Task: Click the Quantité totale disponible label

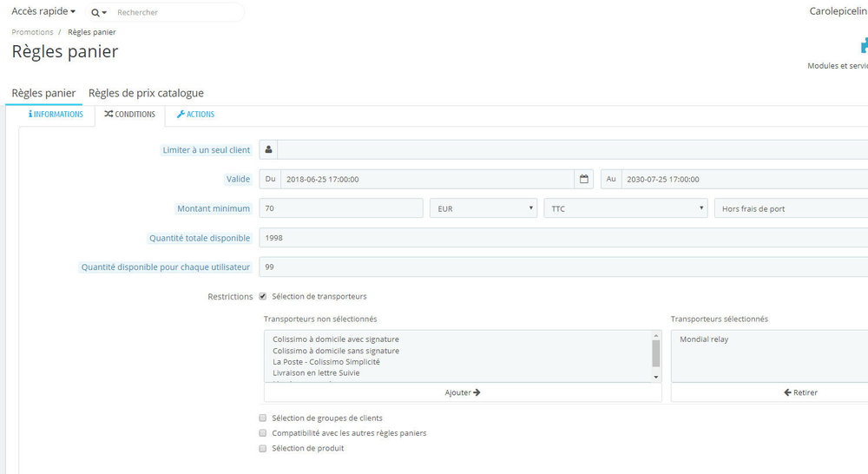Action: point(200,238)
